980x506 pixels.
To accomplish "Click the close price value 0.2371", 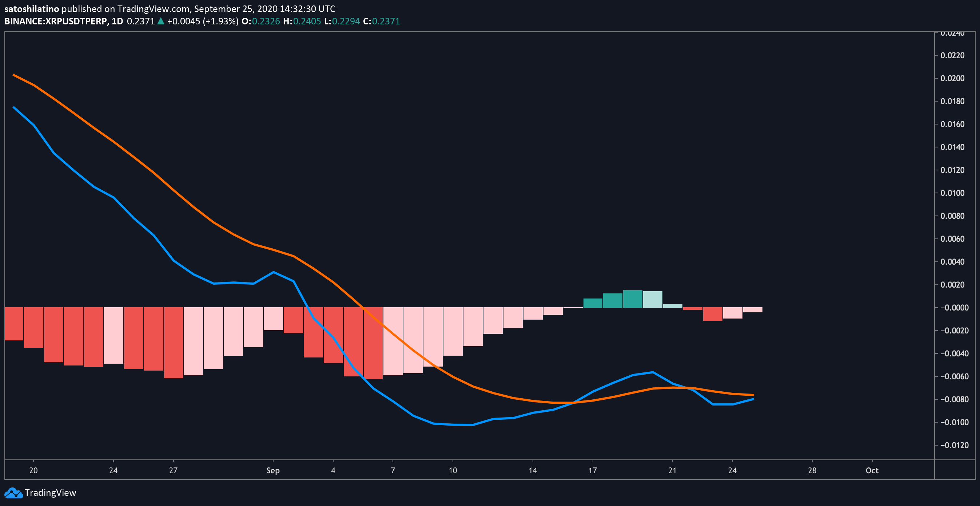I will (386, 21).
